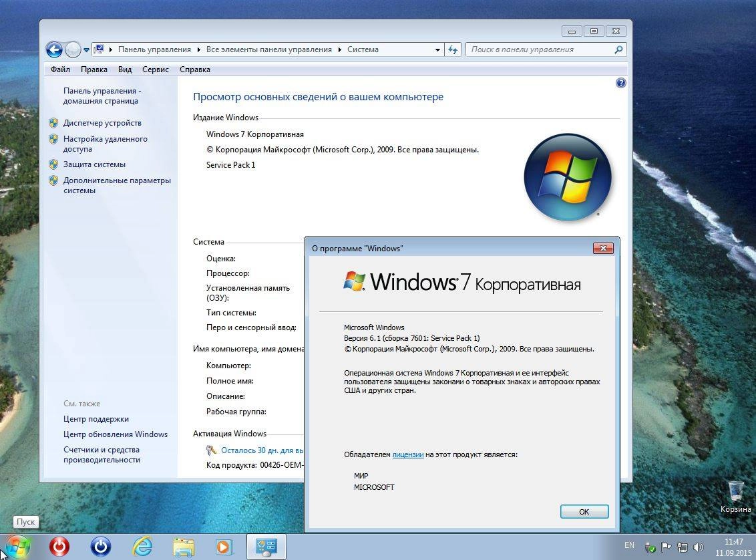Expand arrow after Панель управления breadcrumb

[198, 49]
